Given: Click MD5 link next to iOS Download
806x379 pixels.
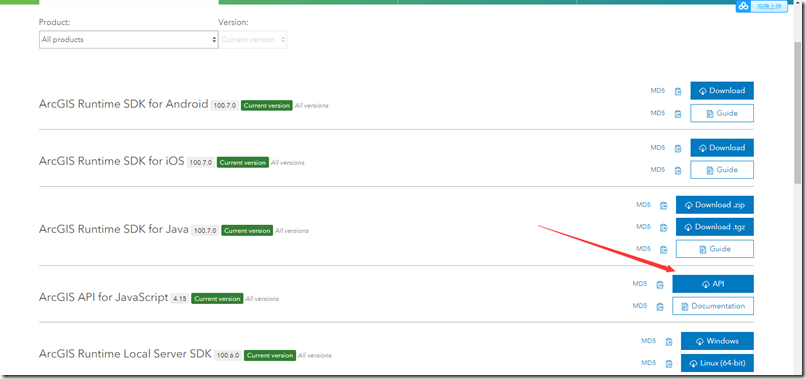Looking at the screenshot, I should (657, 148).
